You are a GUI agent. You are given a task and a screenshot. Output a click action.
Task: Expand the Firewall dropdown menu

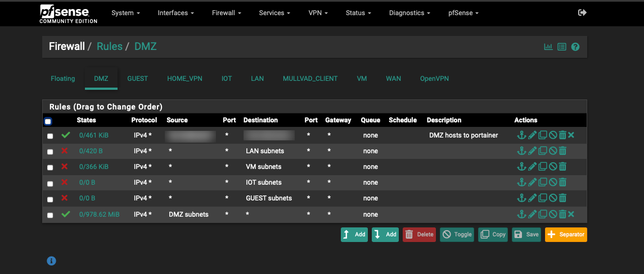tap(227, 13)
